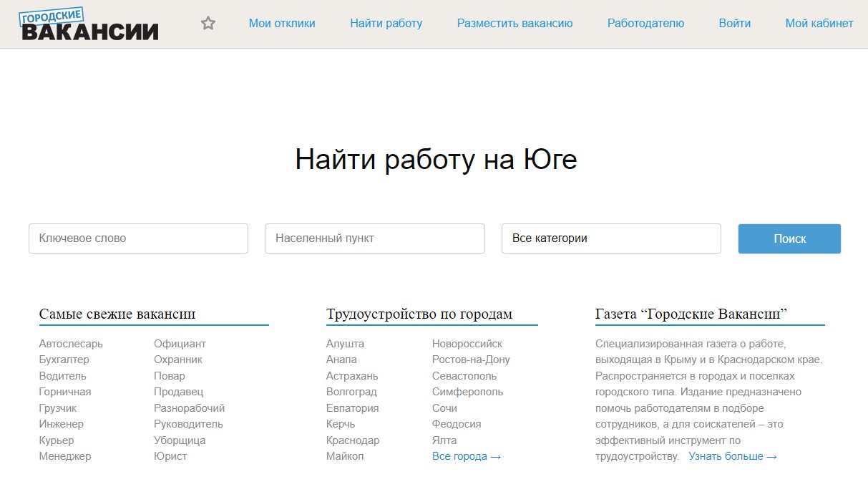
Task: Select city Севастополь
Action: 464,376
